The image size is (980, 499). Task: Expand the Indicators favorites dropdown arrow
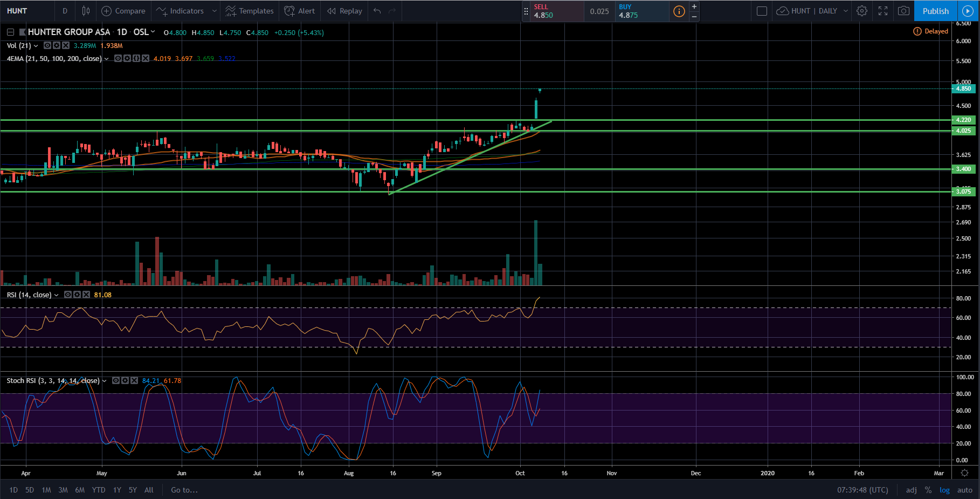pyautogui.click(x=214, y=11)
